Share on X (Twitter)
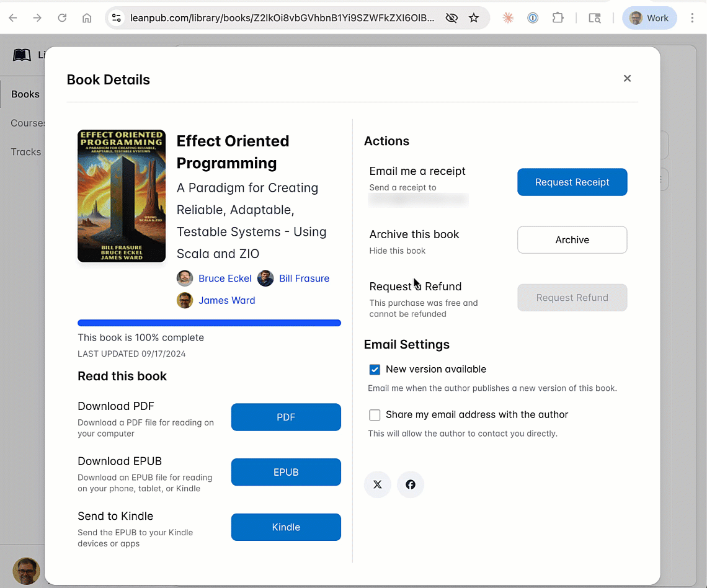Image resolution: width=707 pixels, height=588 pixels. click(378, 484)
